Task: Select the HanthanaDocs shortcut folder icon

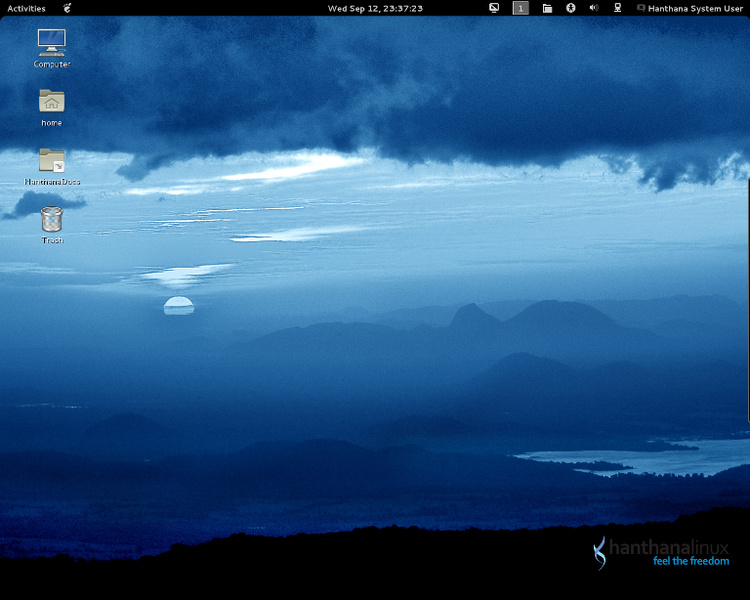Action: [x=52, y=160]
